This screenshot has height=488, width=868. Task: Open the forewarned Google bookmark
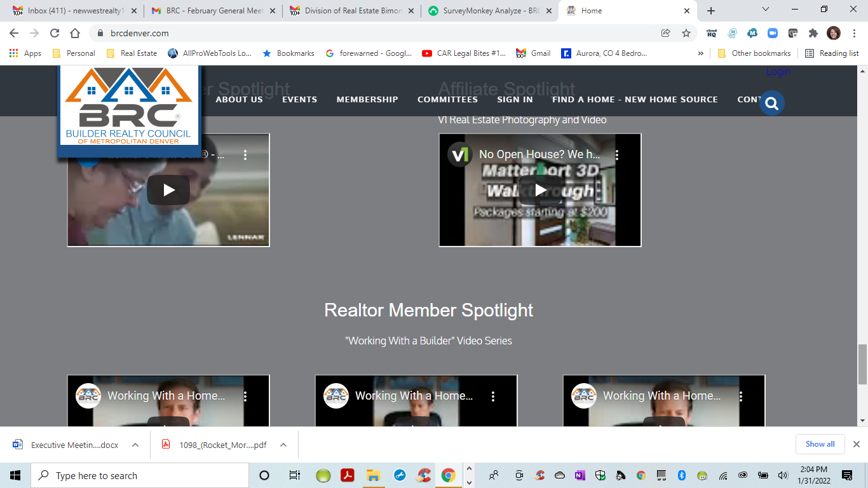[x=369, y=53]
